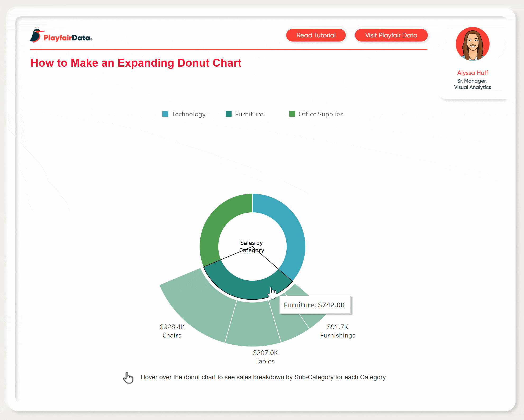
Task: Select the Office Supplies legend label
Action: 321,114
